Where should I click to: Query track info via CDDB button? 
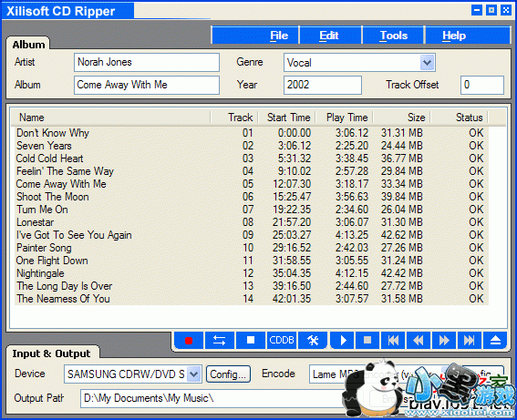281,340
